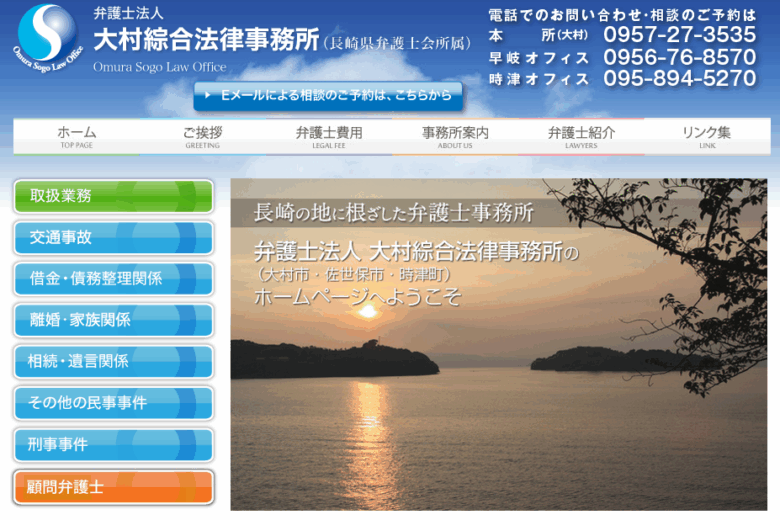
Task: Click the 大村綜合法律事務所 header title
Action: 206,40
